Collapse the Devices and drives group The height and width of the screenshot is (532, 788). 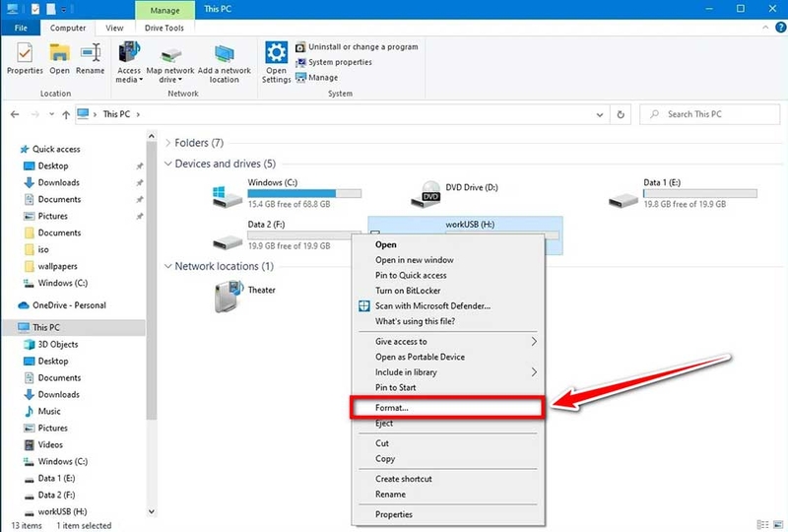tap(167, 164)
